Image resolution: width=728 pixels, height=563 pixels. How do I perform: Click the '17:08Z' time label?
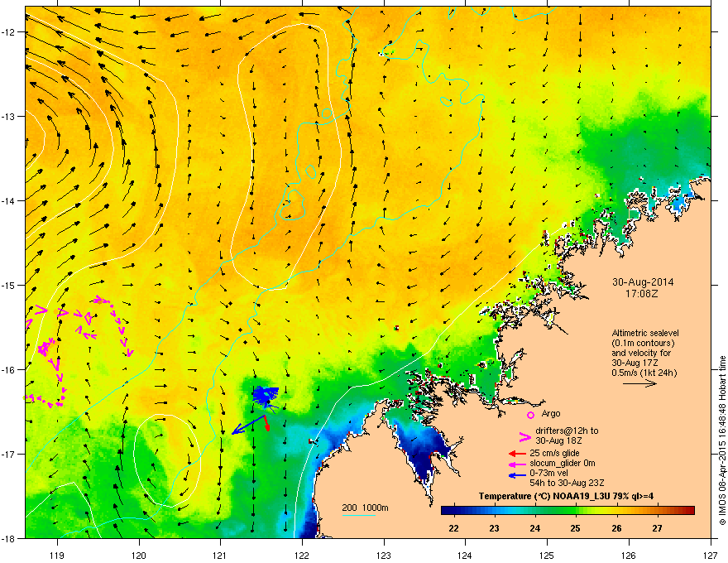(642, 294)
